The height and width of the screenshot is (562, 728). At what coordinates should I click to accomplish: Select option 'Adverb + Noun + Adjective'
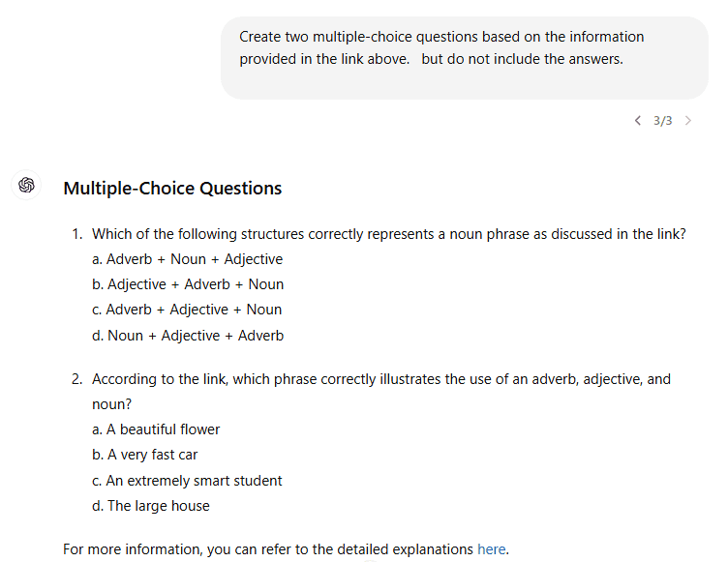[x=187, y=259]
